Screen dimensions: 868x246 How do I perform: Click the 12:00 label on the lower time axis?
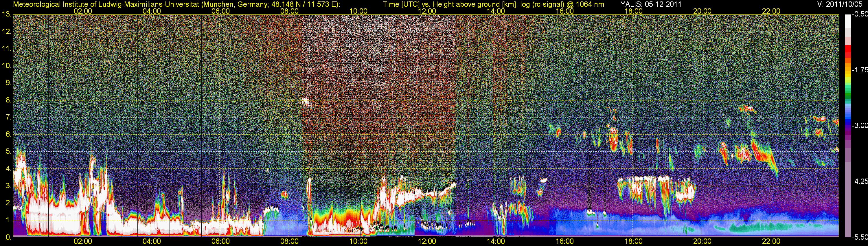coord(427,242)
